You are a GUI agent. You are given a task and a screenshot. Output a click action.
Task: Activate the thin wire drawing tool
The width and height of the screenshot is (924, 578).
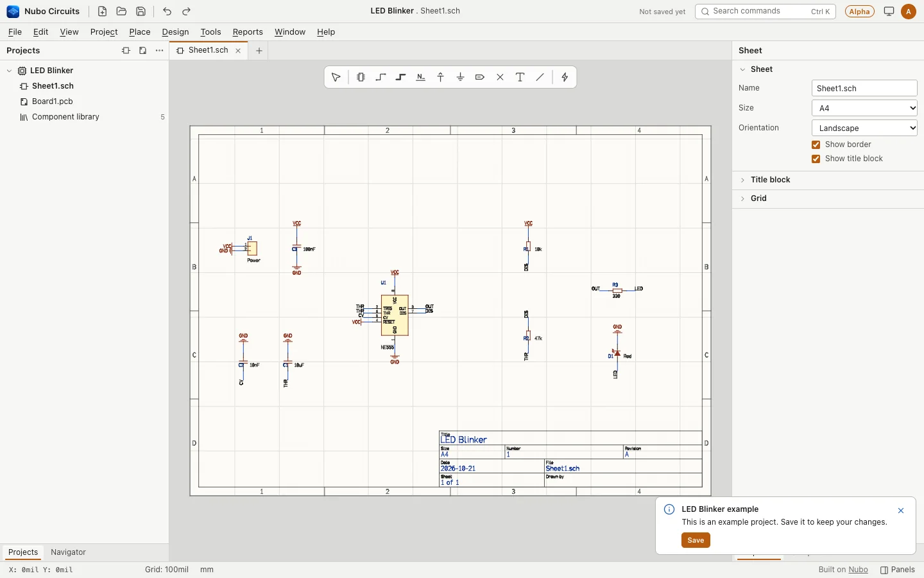[381, 77]
